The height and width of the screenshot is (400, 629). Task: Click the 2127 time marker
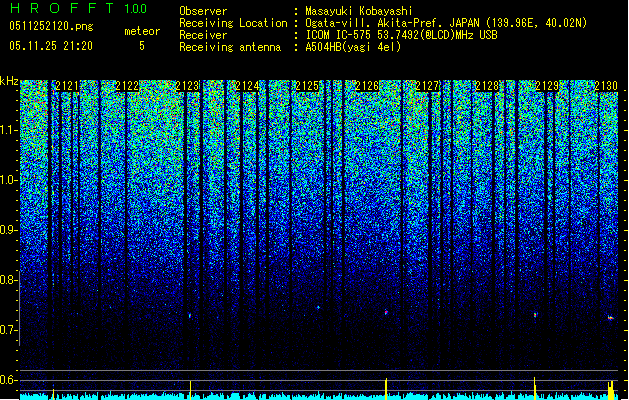[427, 86]
